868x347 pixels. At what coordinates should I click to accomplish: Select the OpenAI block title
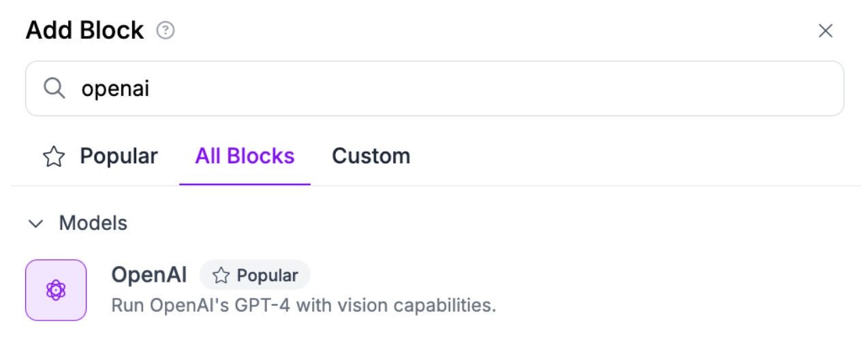(x=149, y=275)
